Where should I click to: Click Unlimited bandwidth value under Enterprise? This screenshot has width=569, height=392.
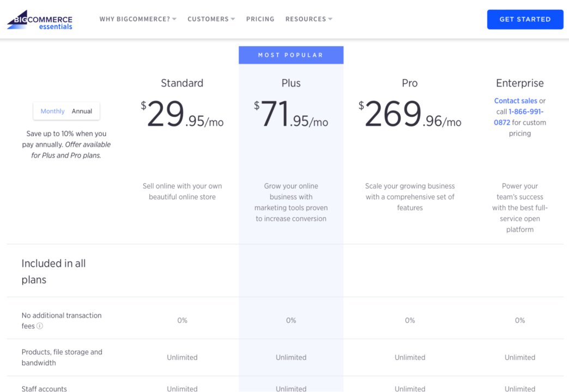point(519,358)
